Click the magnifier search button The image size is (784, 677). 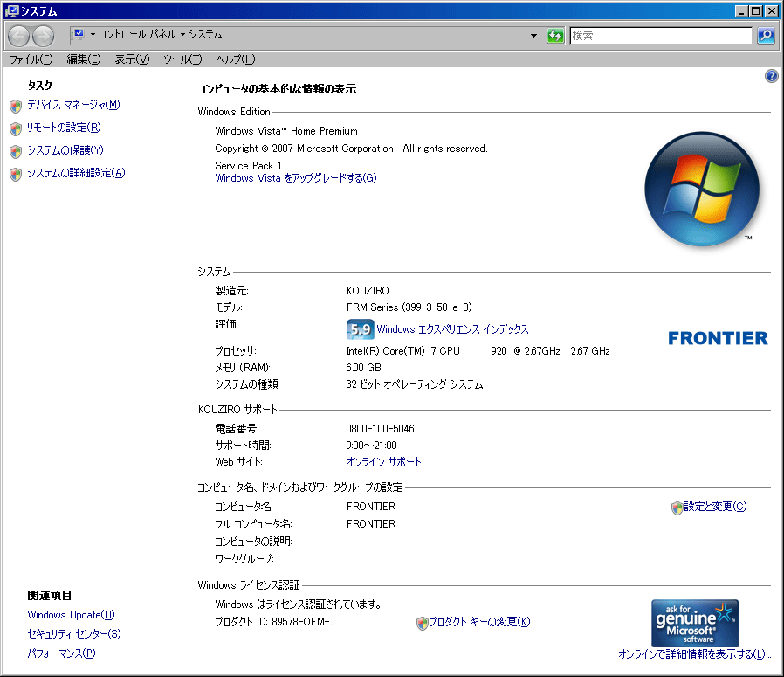(x=766, y=36)
